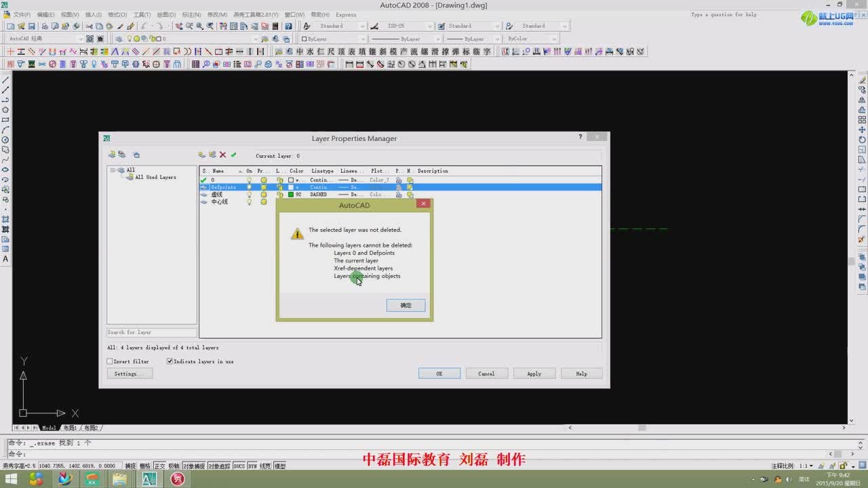The width and height of the screenshot is (868, 488).
Task: Click the green Set Current checkmark icon
Action: pyautogui.click(x=233, y=155)
